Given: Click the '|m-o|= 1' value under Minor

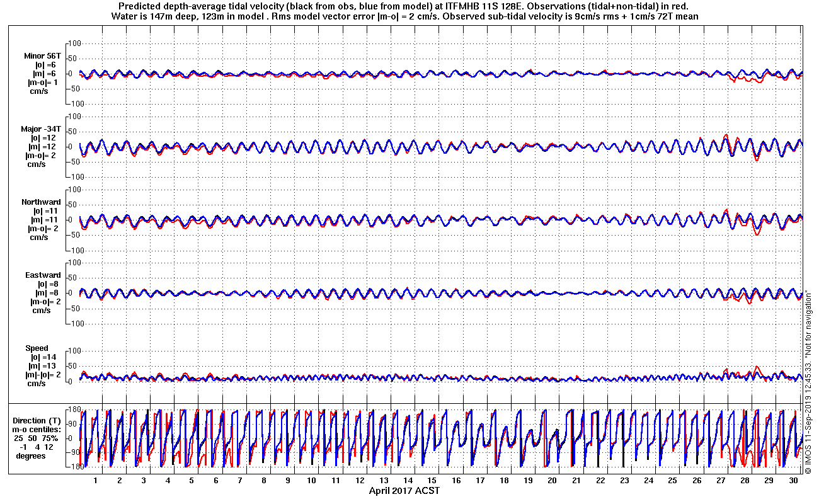Looking at the screenshot, I should 43,82.
